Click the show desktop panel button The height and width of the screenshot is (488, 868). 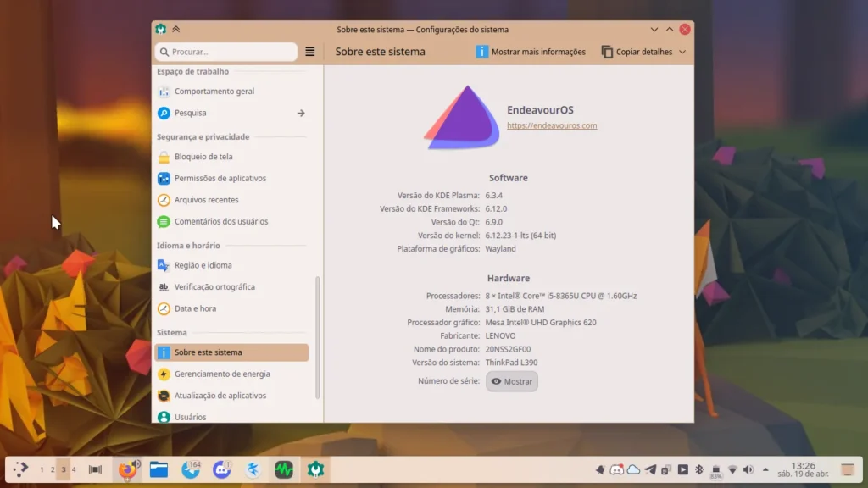point(847,469)
